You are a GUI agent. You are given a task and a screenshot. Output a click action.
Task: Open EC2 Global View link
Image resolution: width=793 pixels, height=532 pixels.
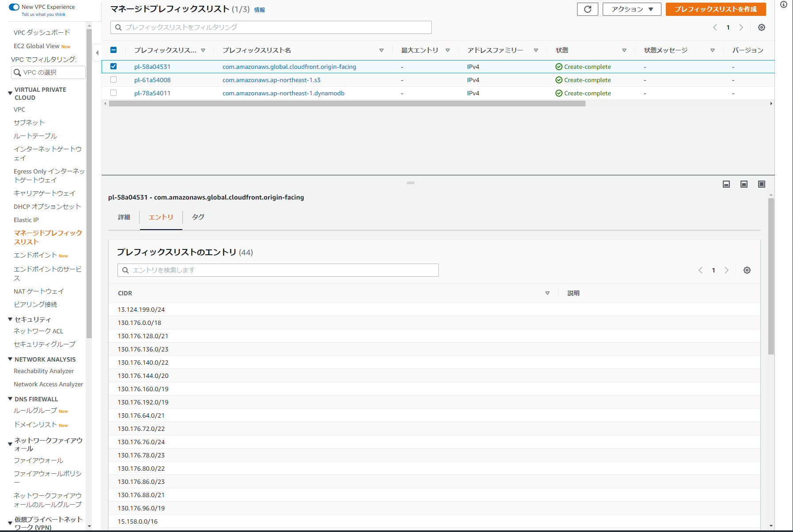tap(37, 46)
